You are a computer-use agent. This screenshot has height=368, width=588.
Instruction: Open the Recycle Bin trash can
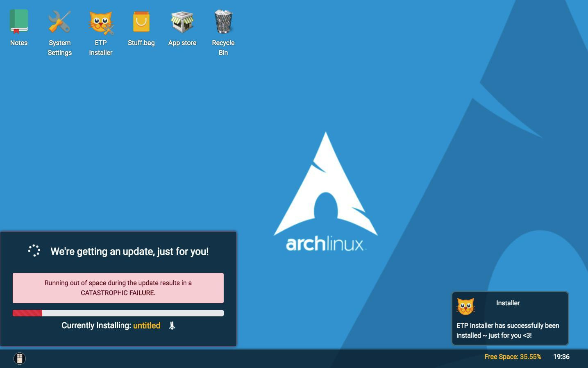click(x=223, y=22)
